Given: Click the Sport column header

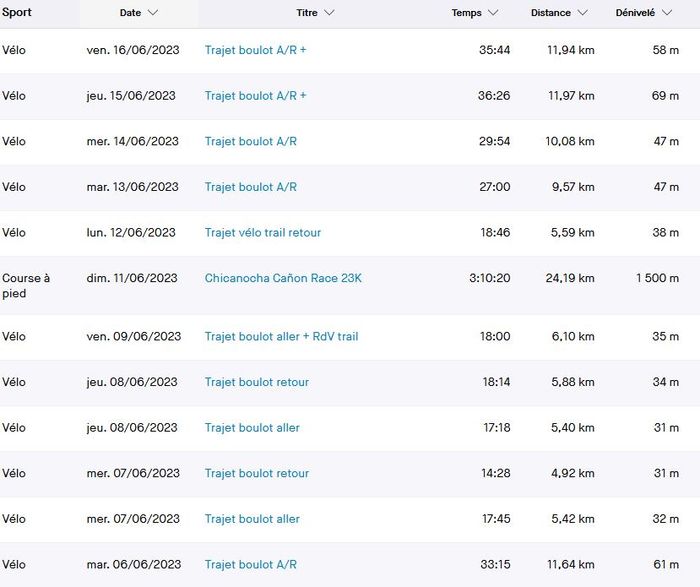Looking at the screenshot, I should coord(17,13).
